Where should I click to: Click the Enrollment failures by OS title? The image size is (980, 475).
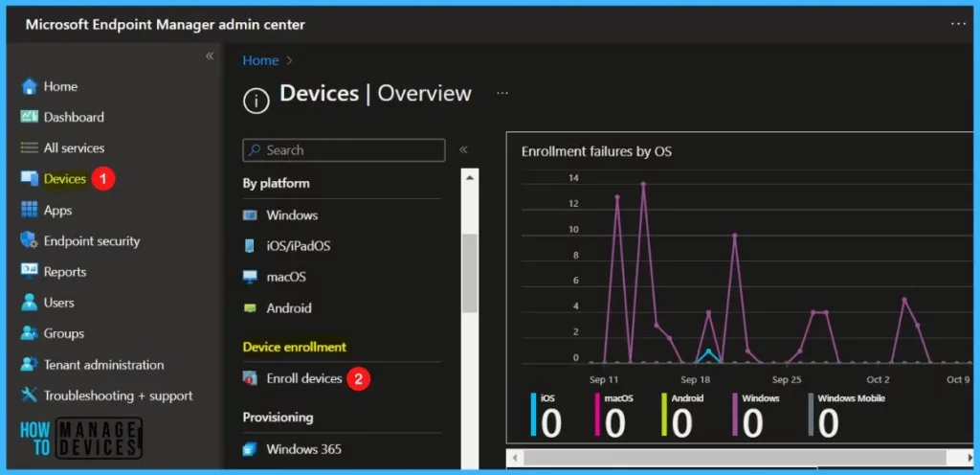596,151
